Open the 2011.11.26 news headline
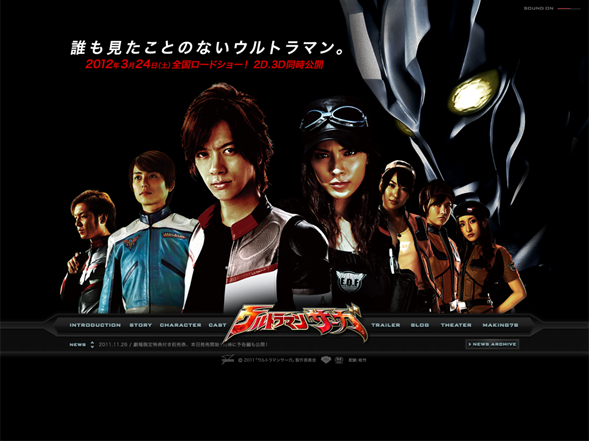The width and height of the screenshot is (590, 442). 183,345
